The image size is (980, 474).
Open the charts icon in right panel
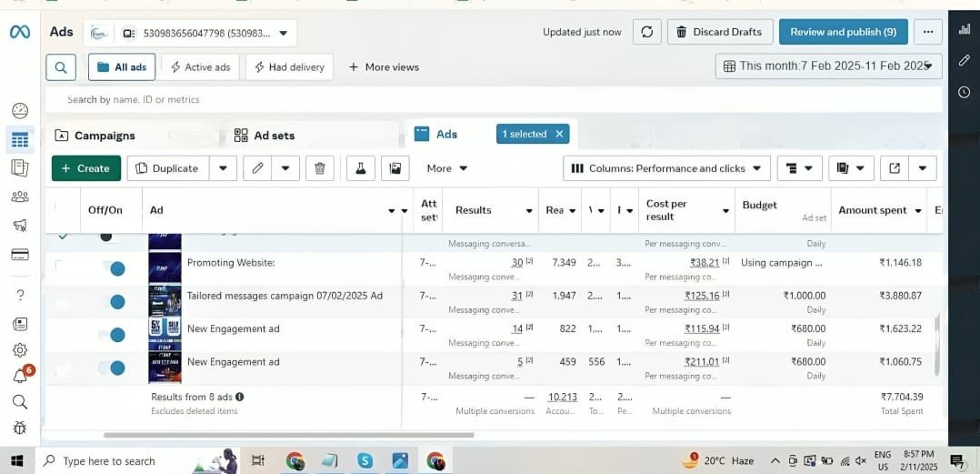(965, 29)
